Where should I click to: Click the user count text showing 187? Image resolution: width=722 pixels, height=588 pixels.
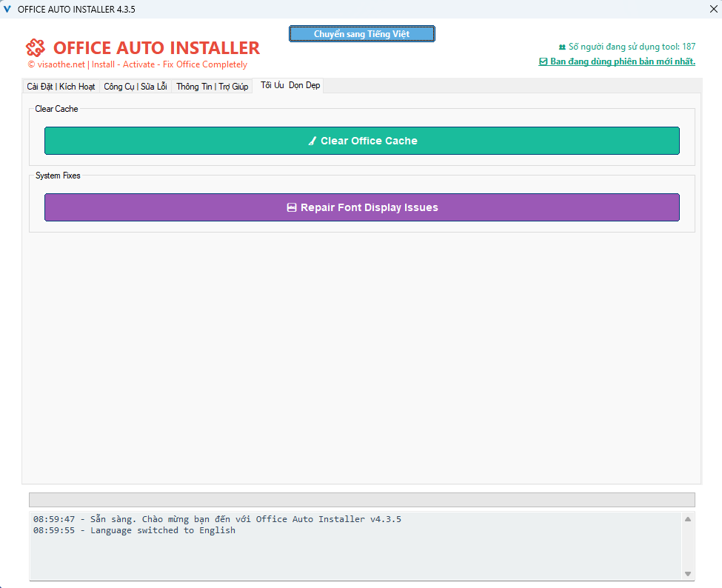pos(632,47)
